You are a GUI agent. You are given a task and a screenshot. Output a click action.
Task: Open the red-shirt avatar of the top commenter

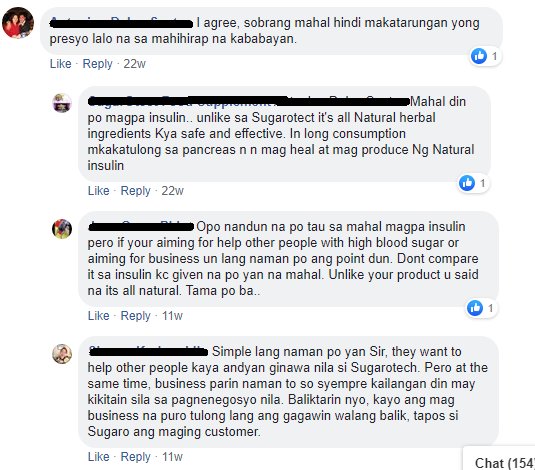point(18,23)
